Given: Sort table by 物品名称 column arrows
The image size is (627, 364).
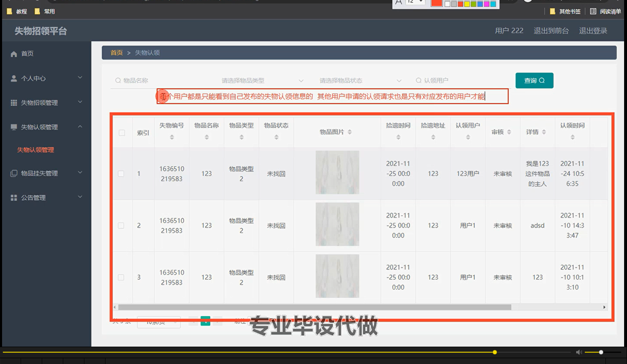Looking at the screenshot, I should coord(206,137).
